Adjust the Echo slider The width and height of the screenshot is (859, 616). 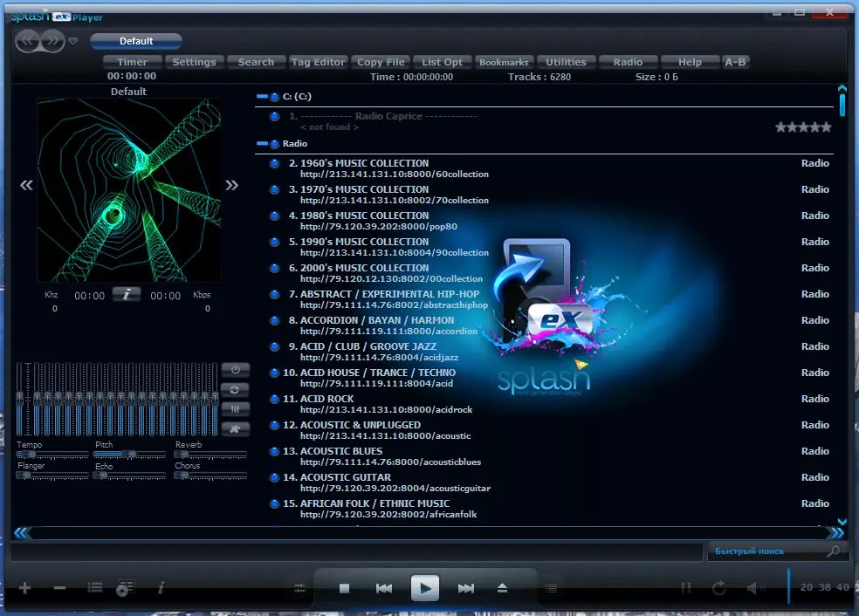pos(129,476)
